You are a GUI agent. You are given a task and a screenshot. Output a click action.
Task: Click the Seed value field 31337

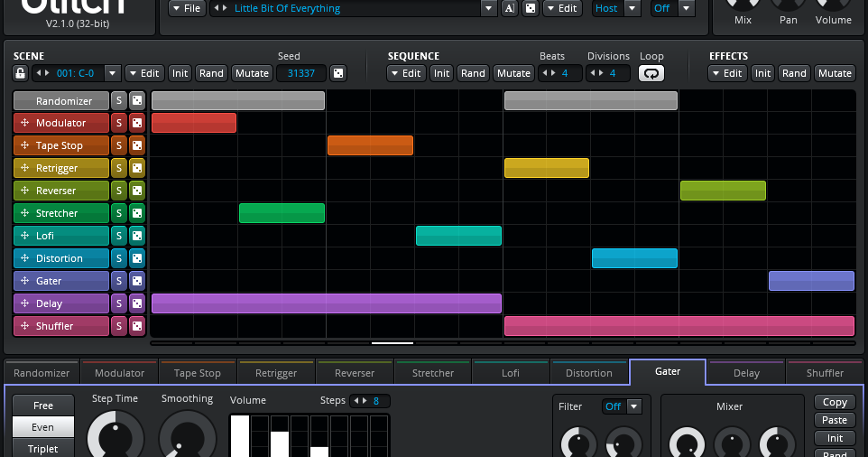click(x=300, y=73)
